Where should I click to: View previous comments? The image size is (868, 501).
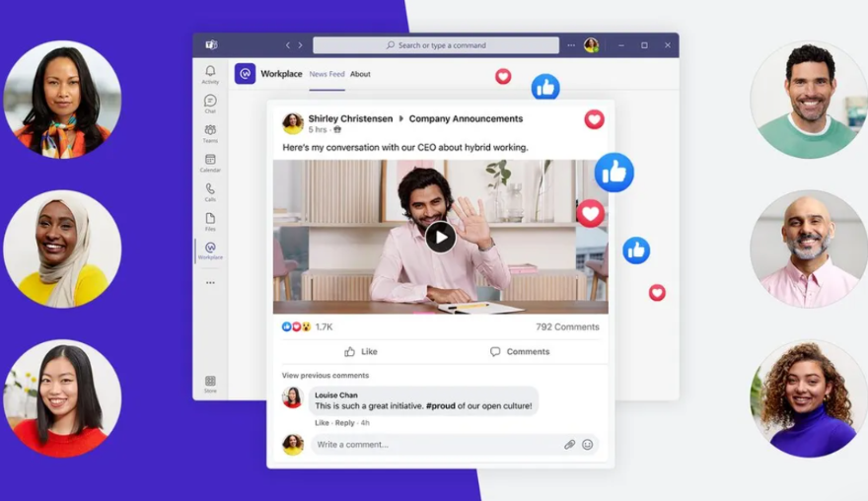coord(325,376)
